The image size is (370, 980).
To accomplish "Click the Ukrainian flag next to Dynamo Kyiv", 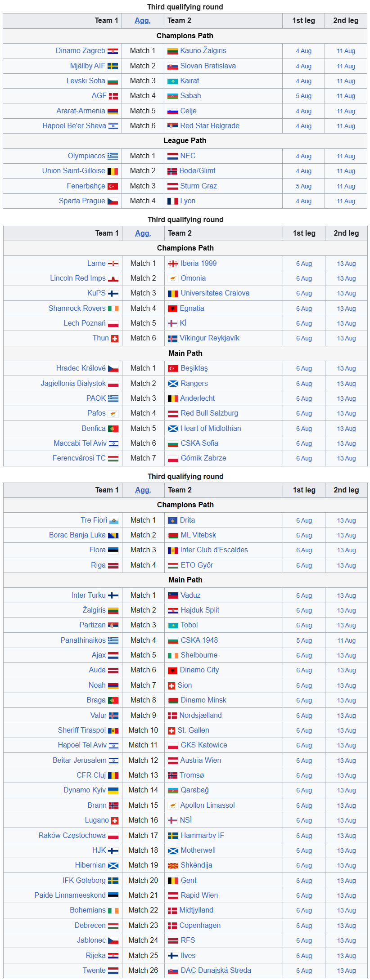I will point(113,790).
